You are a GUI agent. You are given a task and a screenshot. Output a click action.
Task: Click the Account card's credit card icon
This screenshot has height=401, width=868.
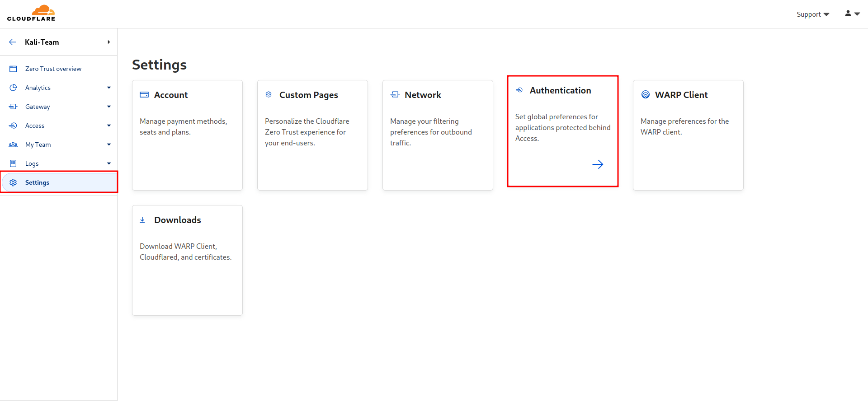[x=144, y=95]
